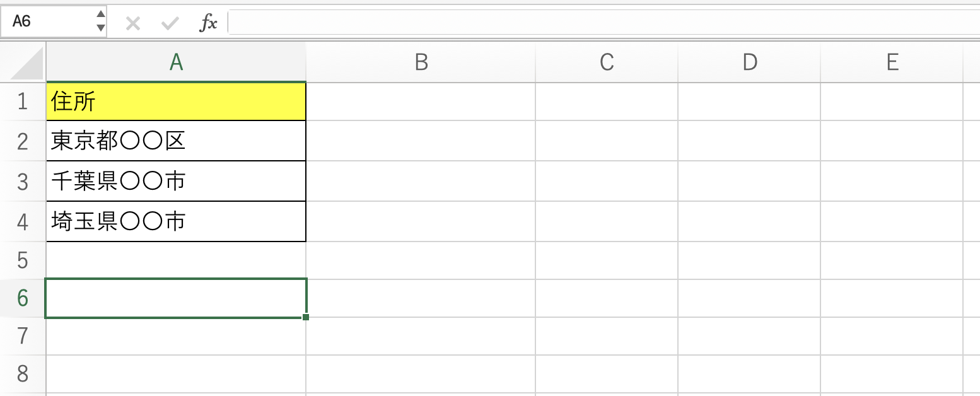Select row 8 header
The image size is (980, 396).
pos(23,374)
